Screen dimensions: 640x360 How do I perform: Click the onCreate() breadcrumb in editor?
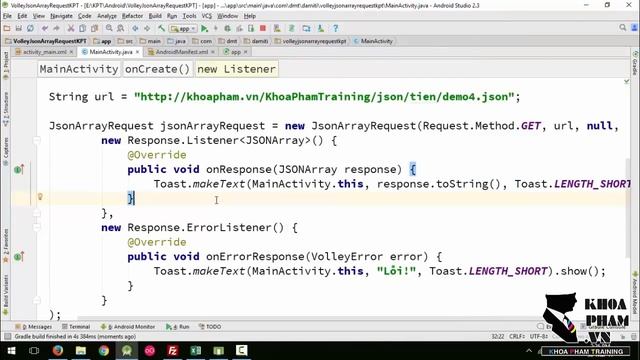157,69
